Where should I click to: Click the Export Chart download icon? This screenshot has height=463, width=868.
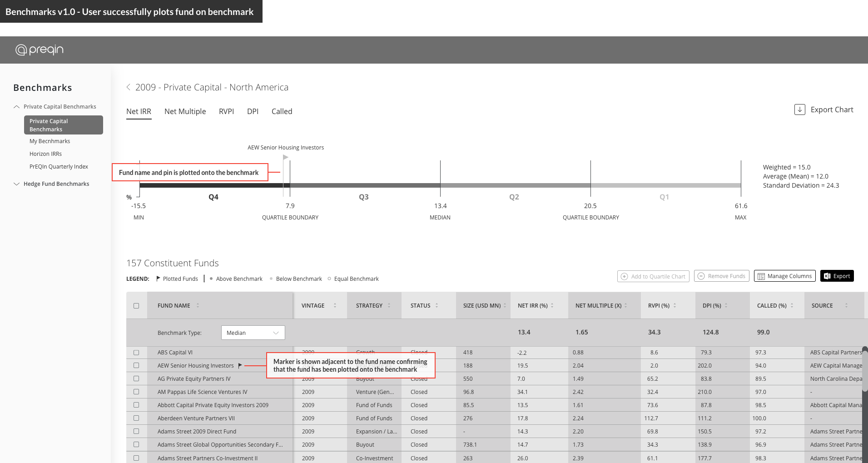[x=800, y=110]
